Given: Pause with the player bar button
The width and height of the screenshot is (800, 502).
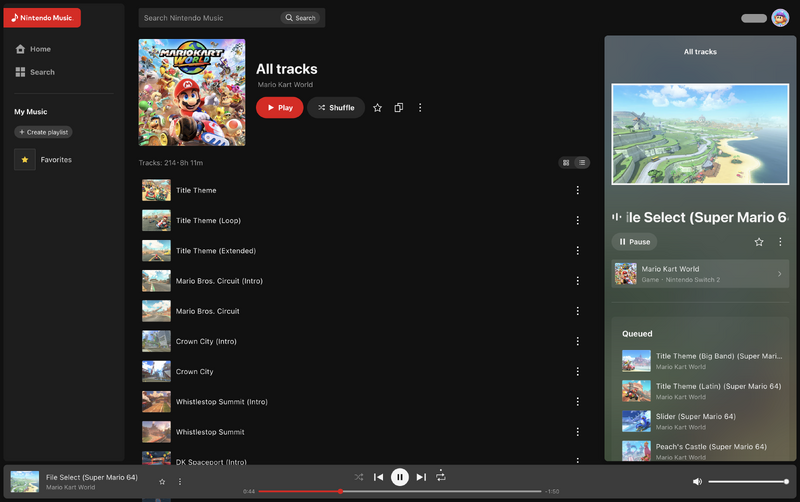Looking at the screenshot, I should (399, 477).
